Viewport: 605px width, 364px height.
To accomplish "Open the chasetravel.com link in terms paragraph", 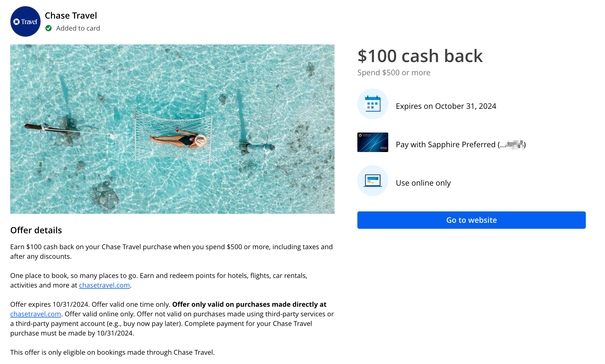I will (35, 314).
